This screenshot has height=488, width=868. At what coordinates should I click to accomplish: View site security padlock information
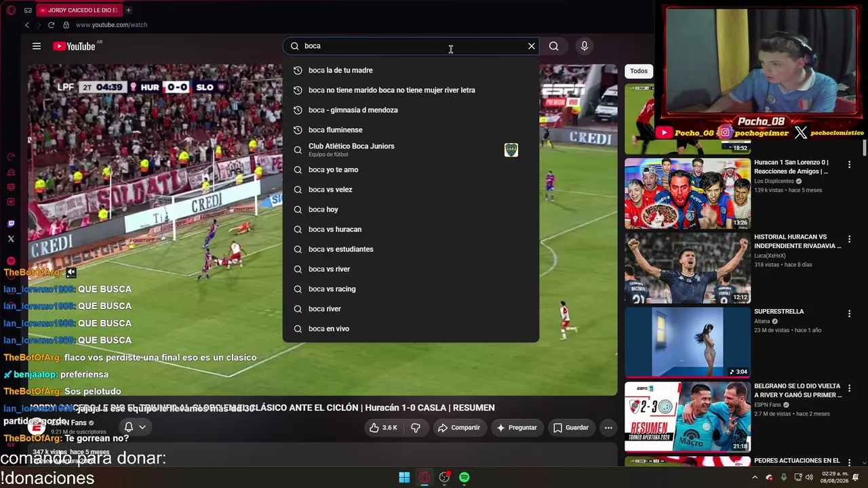[66, 25]
